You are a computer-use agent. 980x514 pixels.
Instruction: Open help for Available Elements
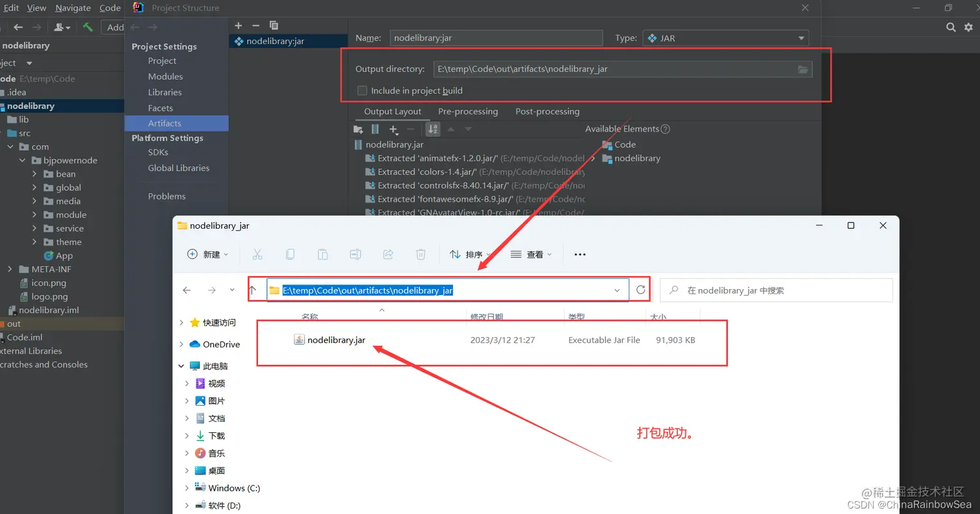[x=665, y=129]
